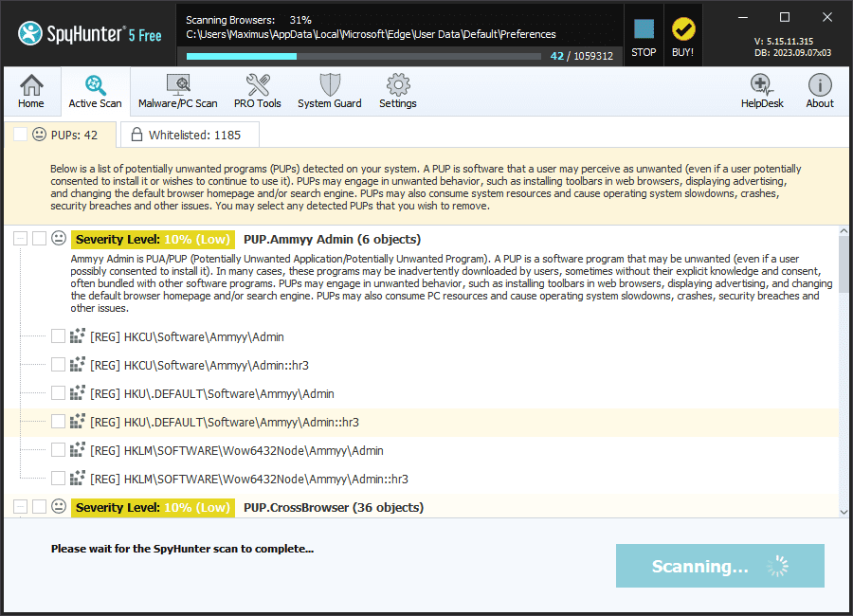The image size is (853, 616).
Task: Open the HelpDesk
Action: pyautogui.click(x=762, y=91)
